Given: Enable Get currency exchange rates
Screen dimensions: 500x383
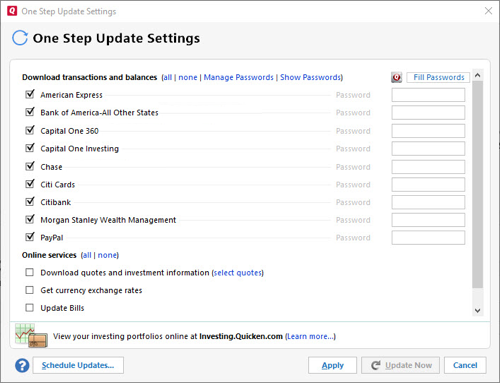Looking at the screenshot, I should [x=30, y=290].
